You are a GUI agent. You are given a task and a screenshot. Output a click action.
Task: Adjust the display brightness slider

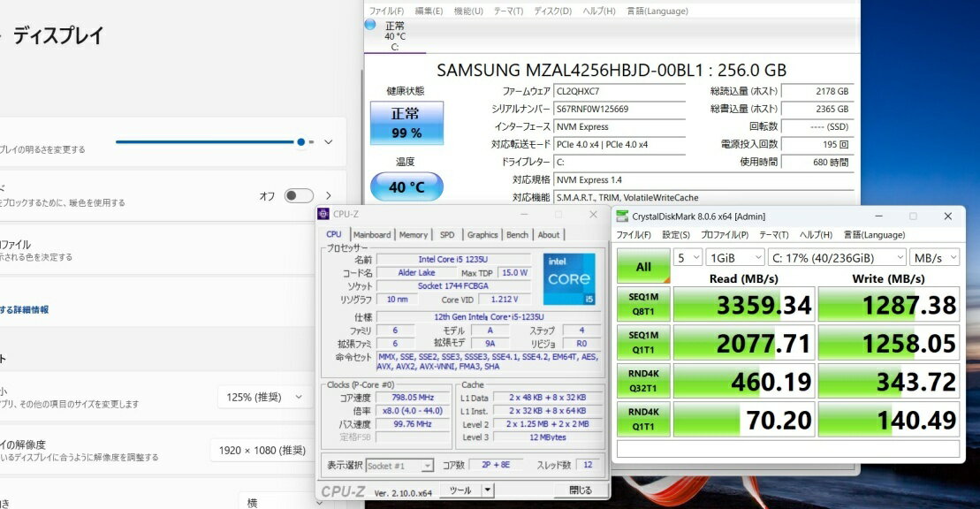pyautogui.click(x=300, y=141)
